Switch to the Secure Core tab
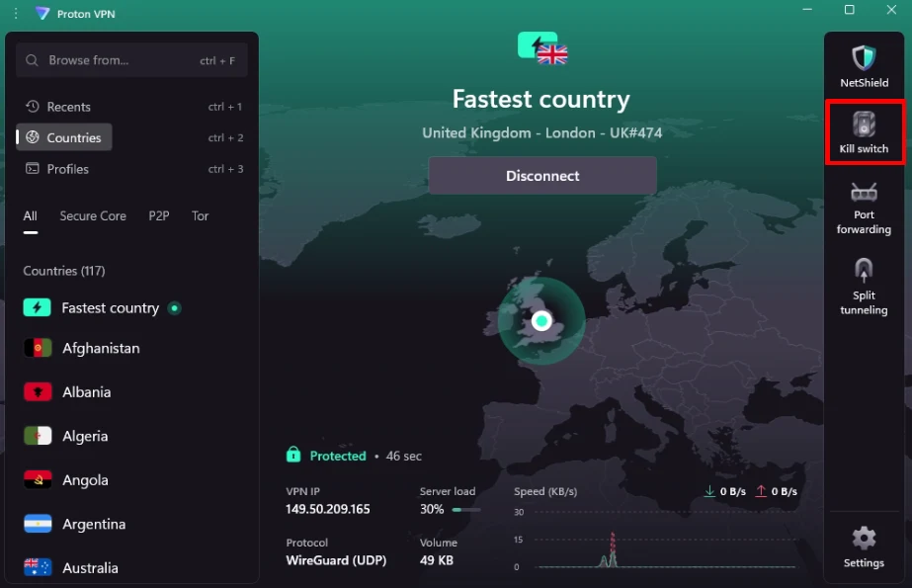912x588 pixels. coord(93,215)
